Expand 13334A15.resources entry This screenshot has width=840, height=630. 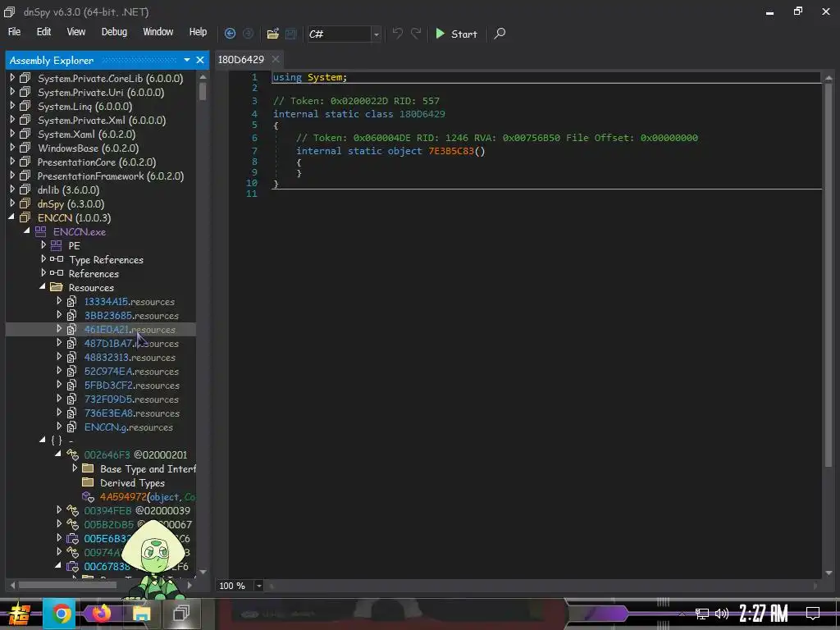click(59, 301)
